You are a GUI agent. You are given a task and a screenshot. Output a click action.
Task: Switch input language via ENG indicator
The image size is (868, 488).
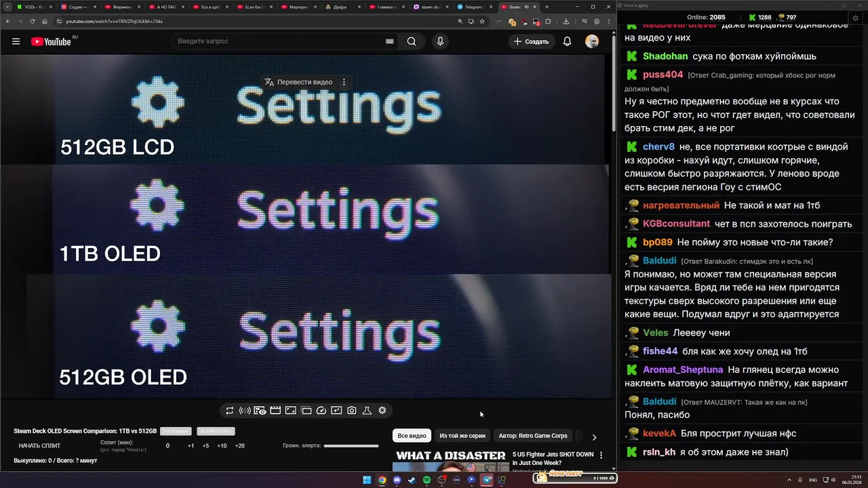tap(813, 480)
